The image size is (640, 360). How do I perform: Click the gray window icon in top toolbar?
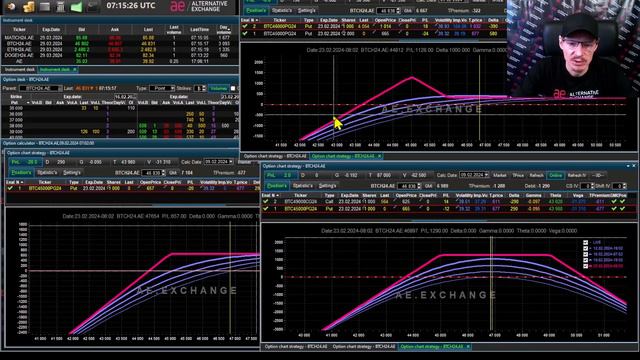(45, 7)
